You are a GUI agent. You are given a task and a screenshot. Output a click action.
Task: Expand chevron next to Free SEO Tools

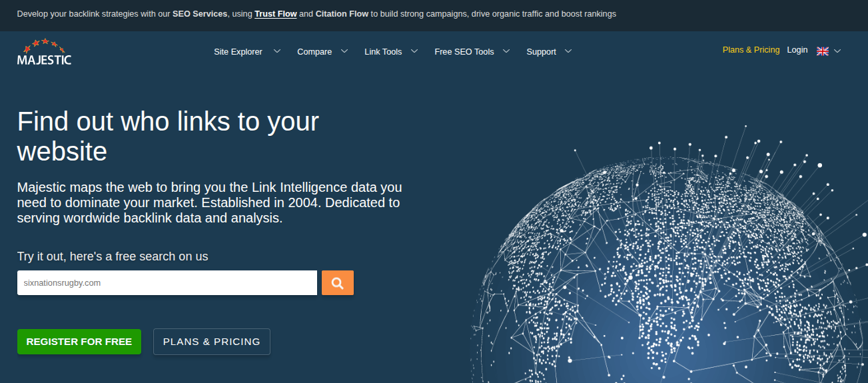506,51
